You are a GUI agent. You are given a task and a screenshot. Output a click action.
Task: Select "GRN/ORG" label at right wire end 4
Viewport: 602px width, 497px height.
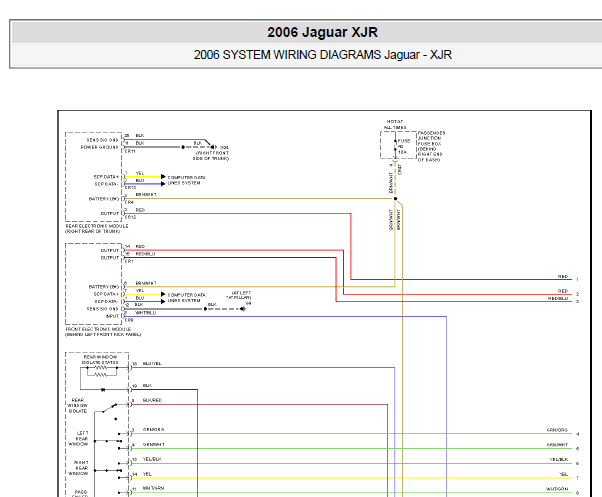[x=557, y=430]
